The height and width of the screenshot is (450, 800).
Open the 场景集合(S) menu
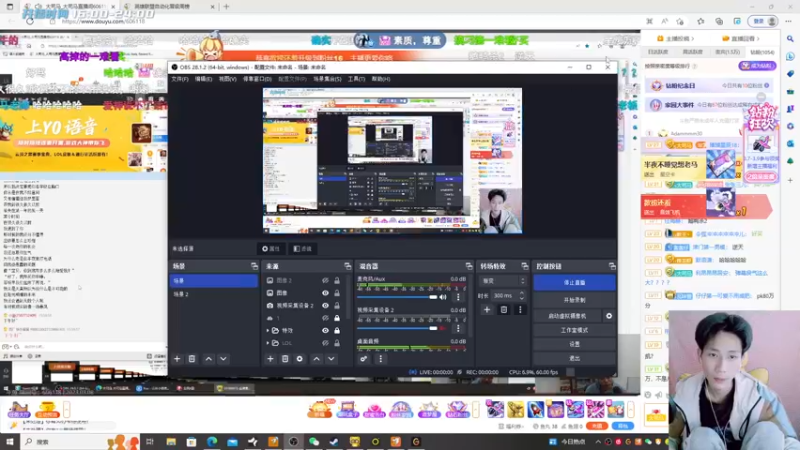[327, 79]
